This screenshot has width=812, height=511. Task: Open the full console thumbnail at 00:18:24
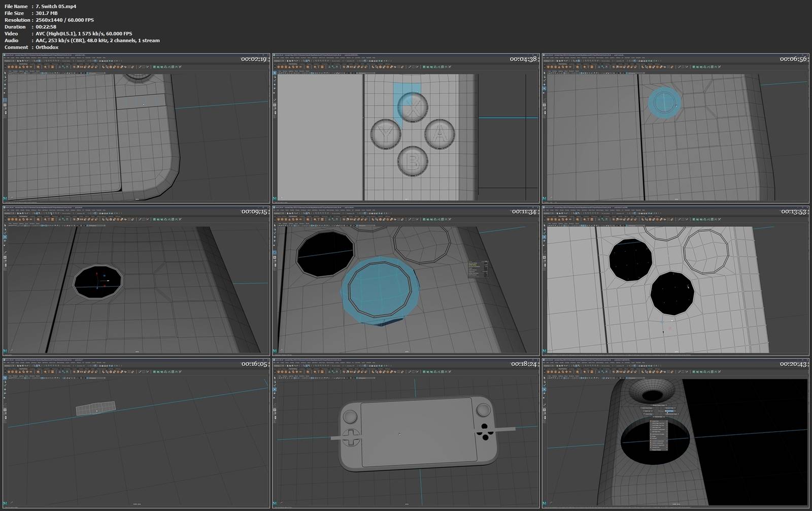pos(405,433)
